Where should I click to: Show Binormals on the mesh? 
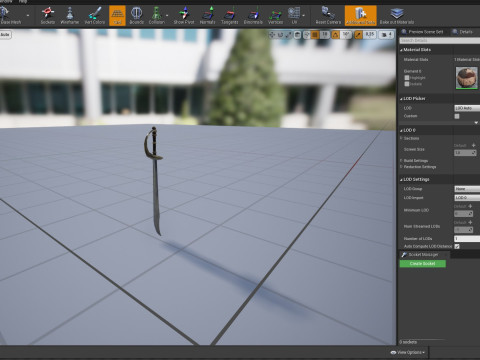click(253, 15)
